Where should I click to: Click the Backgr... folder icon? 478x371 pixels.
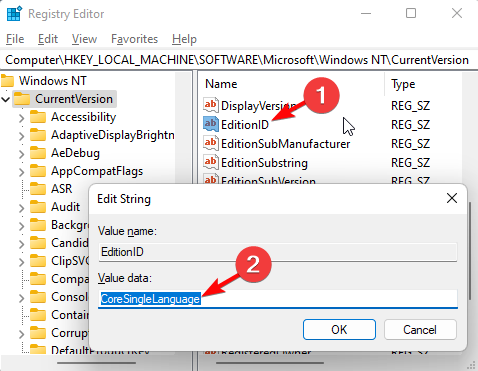38,225
